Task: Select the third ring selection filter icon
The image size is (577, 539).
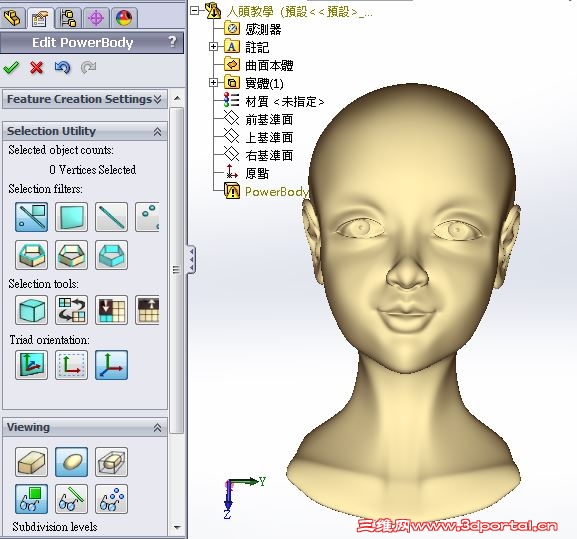Action: (111, 255)
